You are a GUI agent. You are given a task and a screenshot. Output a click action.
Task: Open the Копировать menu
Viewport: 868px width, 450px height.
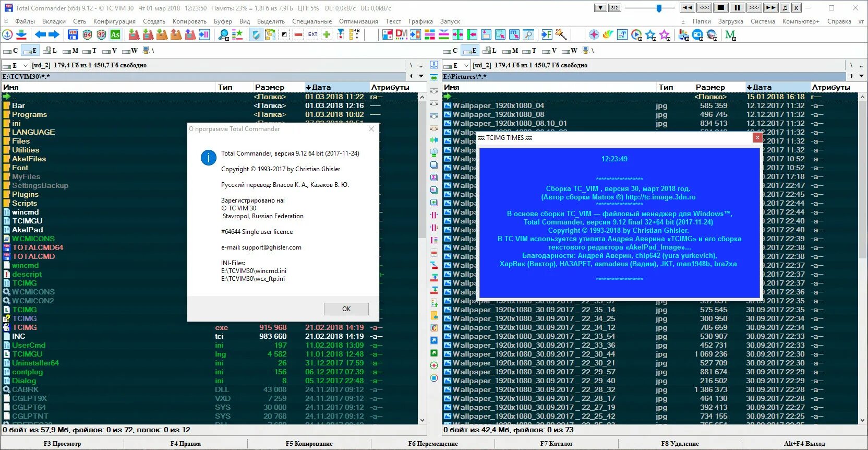(x=189, y=21)
